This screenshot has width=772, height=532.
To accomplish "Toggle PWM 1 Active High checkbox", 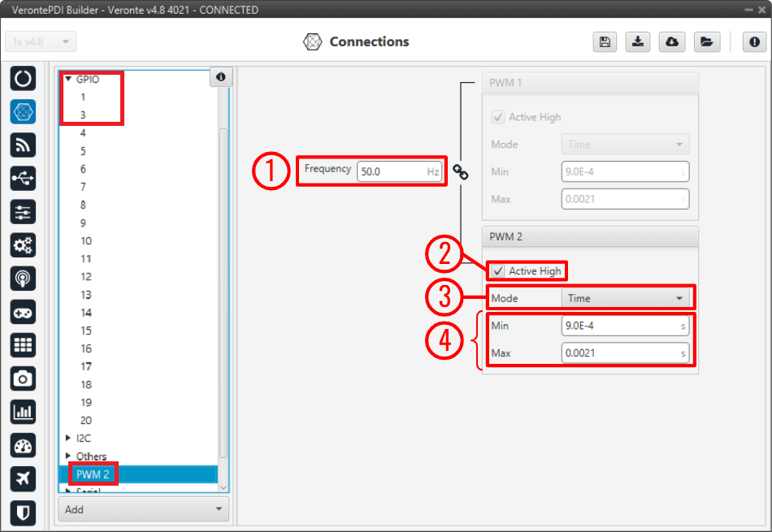I will click(498, 117).
